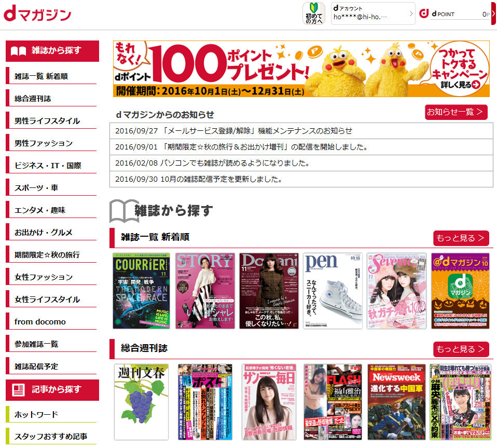Expand the red arrow beside d POINT
The image size is (497, 448).
click(493, 13)
